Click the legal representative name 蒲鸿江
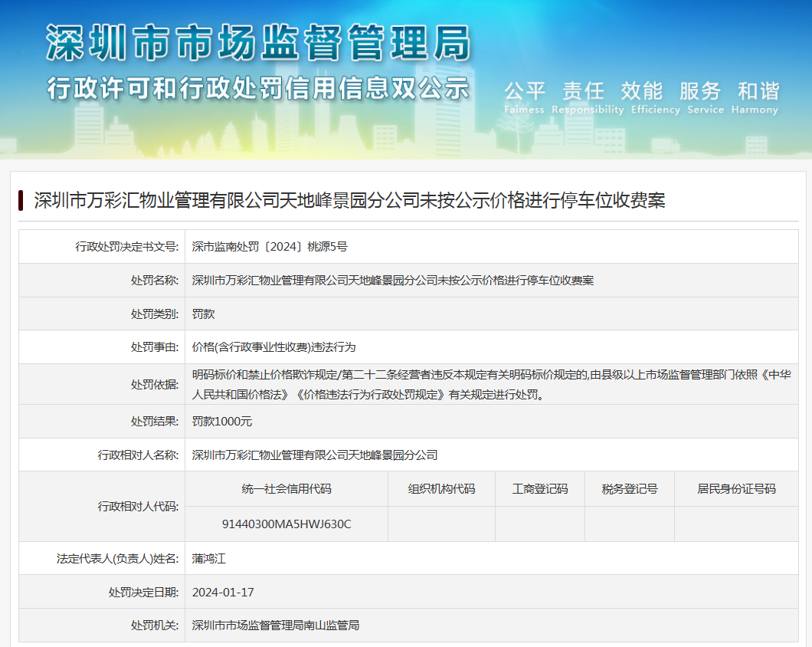 click(208, 559)
